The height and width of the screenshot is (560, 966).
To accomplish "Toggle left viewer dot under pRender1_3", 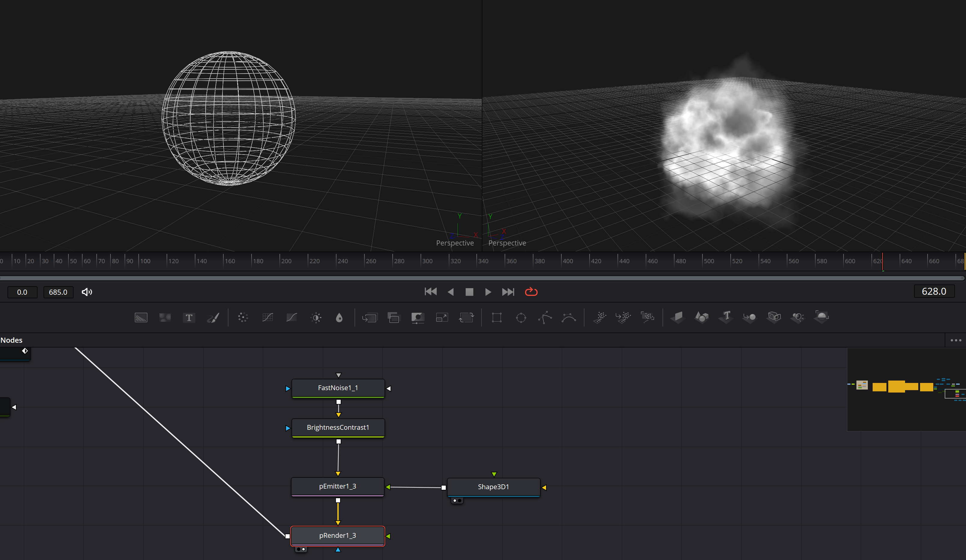I will [x=298, y=549].
